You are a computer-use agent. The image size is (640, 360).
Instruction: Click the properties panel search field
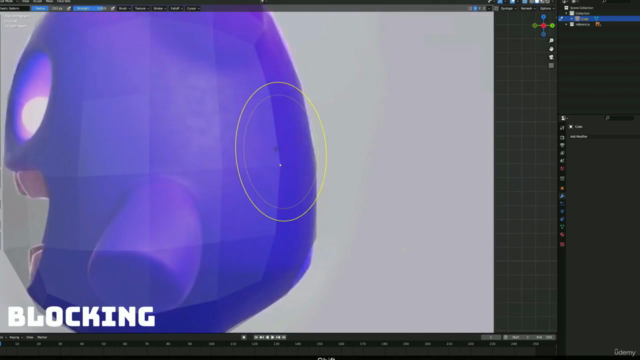pos(619,118)
